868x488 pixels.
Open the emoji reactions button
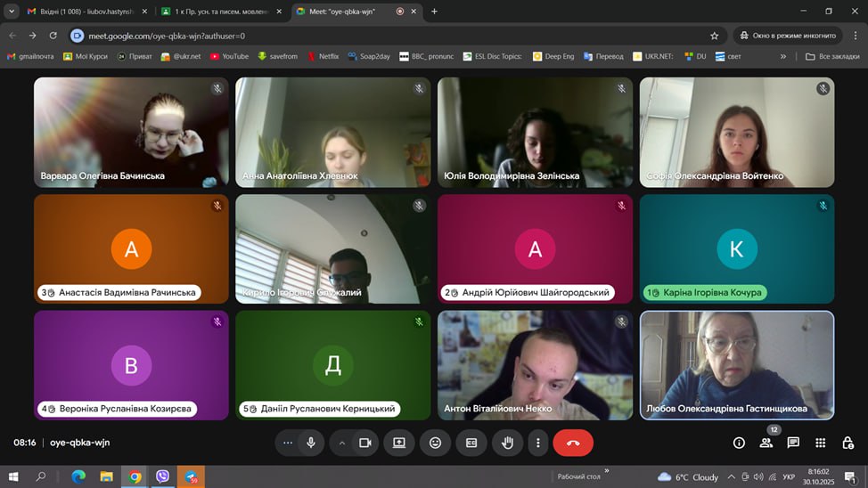tap(435, 443)
